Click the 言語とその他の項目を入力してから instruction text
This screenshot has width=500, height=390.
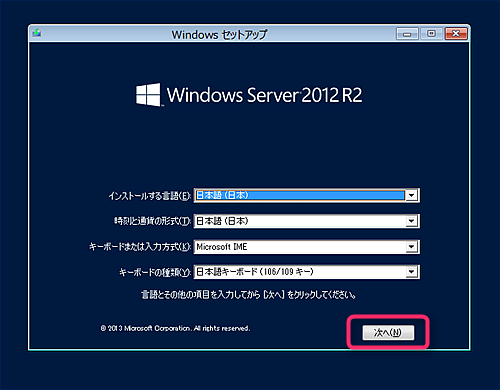click(x=248, y=295)
